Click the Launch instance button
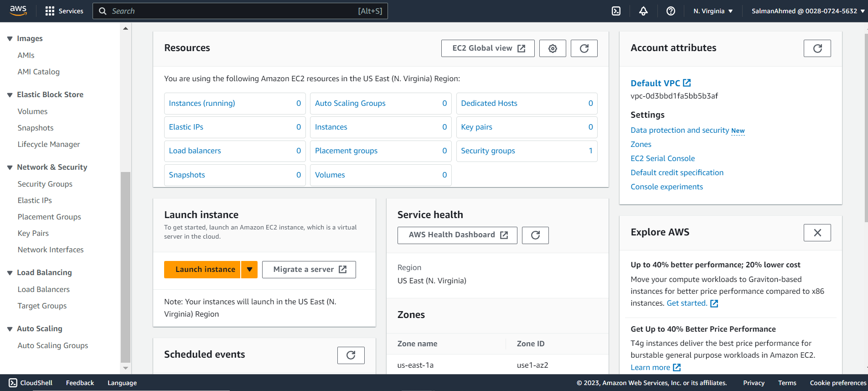Image resolution: width=868 pixels, height=391 pixels. tap(202, 270)
